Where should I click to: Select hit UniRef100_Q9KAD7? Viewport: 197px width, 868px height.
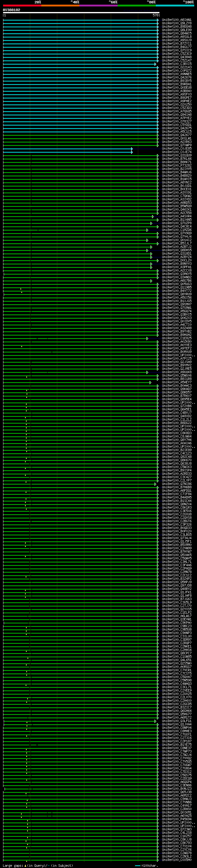(x=176, y=389)
